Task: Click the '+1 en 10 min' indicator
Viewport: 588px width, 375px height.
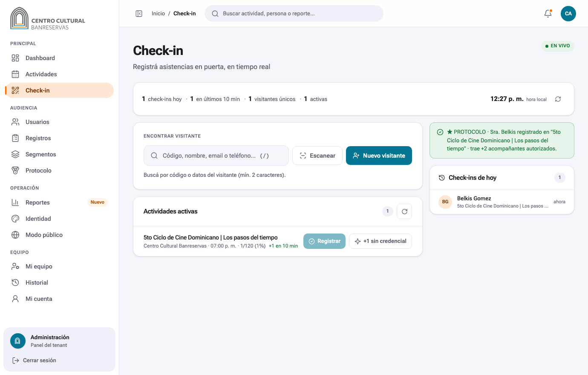Action: click(x=283, y=246)
